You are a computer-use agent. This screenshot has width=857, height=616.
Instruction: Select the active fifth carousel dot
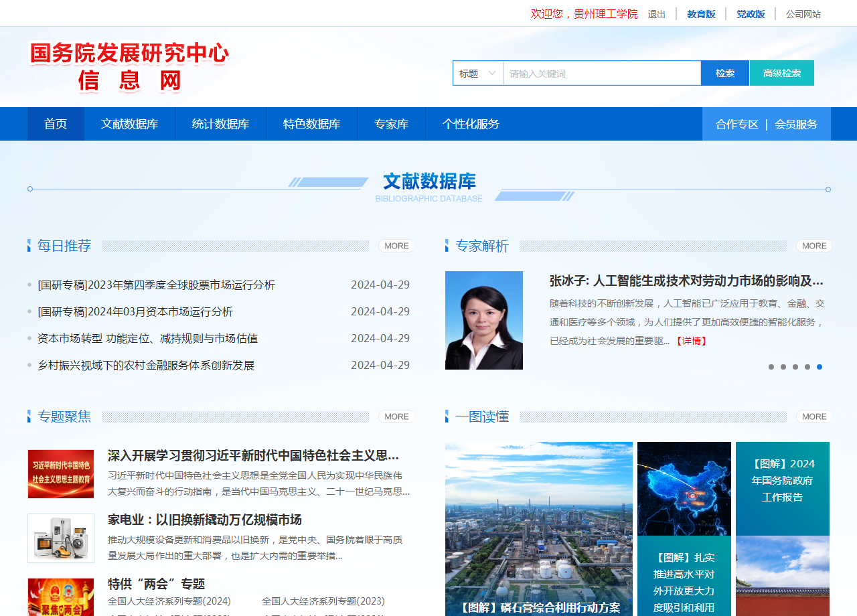click(x=820, y=367)
